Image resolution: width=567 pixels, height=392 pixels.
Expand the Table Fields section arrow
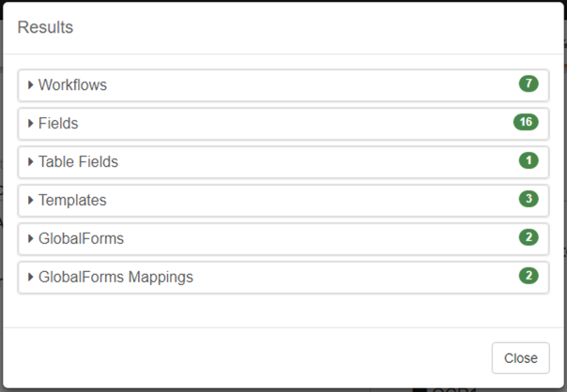tap(31, 161)
